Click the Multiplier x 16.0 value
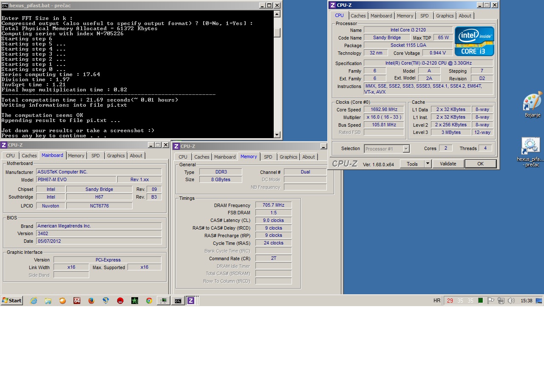 pyautogui.click(x=384, y=117)
